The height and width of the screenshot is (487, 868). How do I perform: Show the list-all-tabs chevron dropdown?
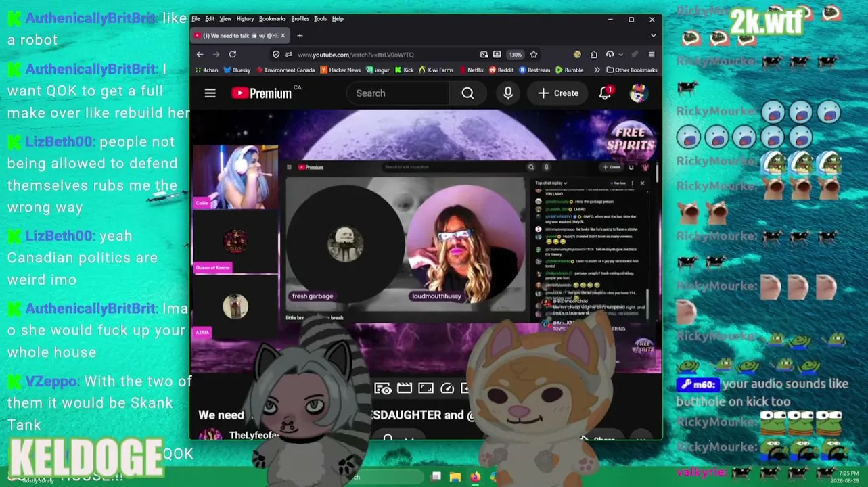[x=653, y=35]
